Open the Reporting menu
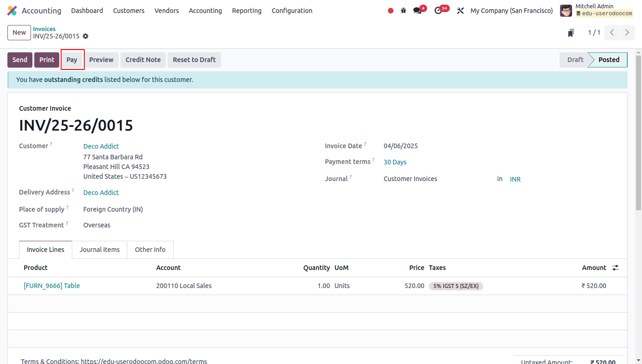The image size is (642, 364). pos(246,11)
